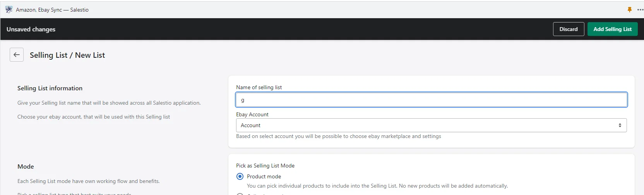Click the Pick as Selling List Mode label
The height and width of the screenshot is (195, 644).
pyautogui.click(x=265, y=166)
